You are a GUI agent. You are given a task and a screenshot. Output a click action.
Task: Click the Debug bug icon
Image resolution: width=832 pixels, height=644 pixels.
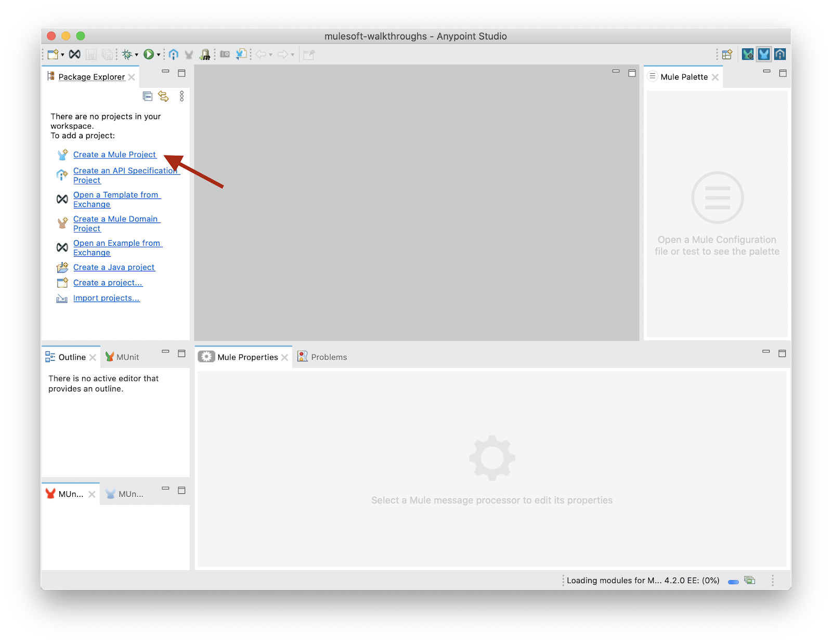[127, 55]
